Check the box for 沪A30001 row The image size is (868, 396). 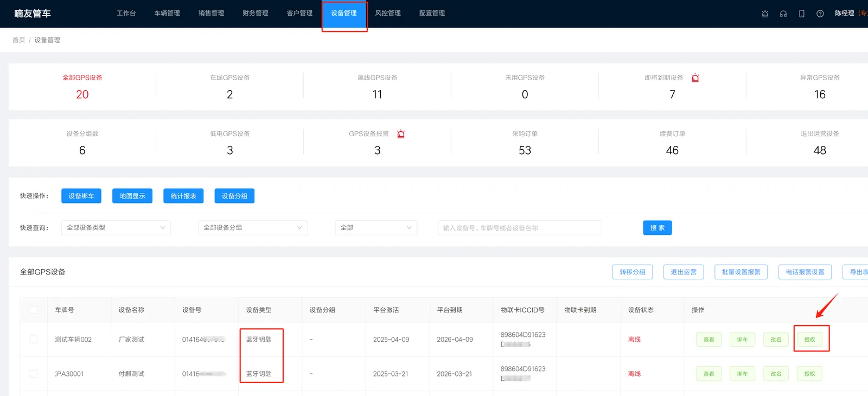(x=34, y=373)
